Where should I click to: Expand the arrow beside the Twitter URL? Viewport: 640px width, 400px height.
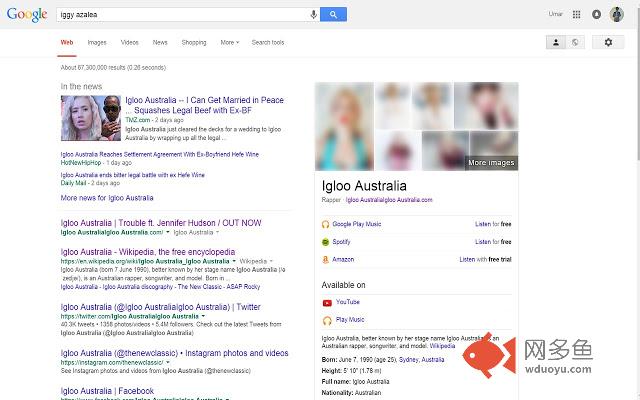click(x=203, y=316)
